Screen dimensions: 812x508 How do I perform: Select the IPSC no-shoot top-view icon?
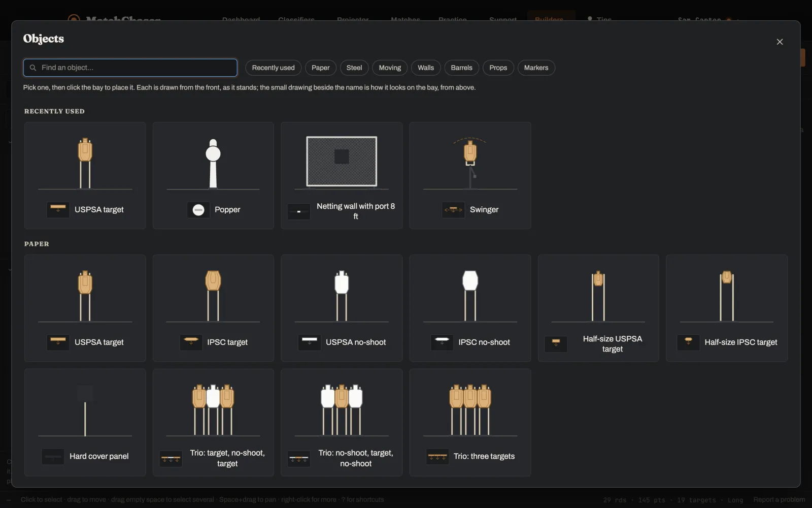[442, 342]
